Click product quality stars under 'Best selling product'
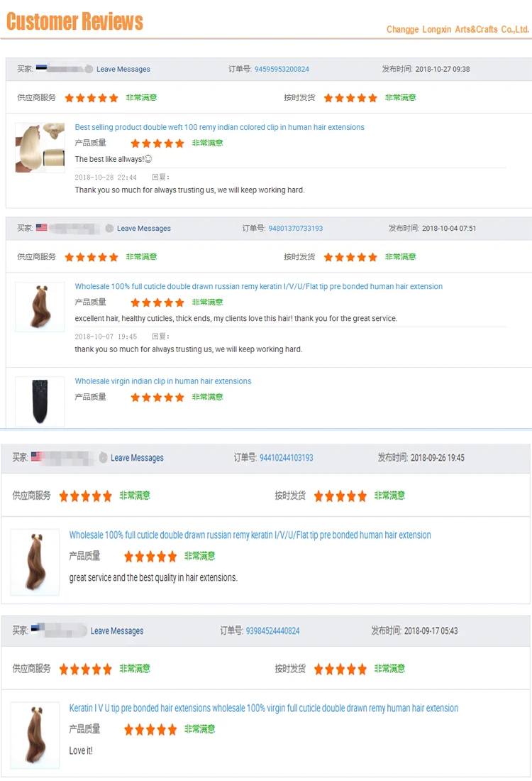 click(x=157, y=144)
